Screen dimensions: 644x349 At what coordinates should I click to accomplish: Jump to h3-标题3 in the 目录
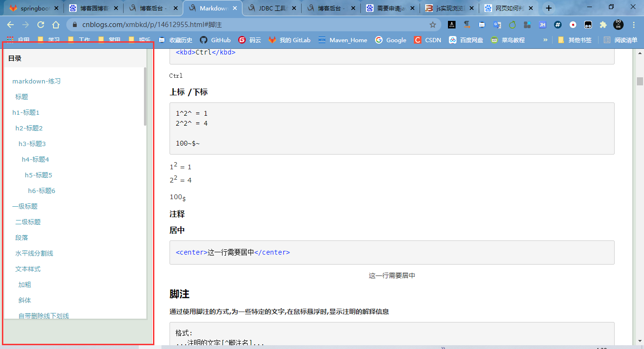32,144
